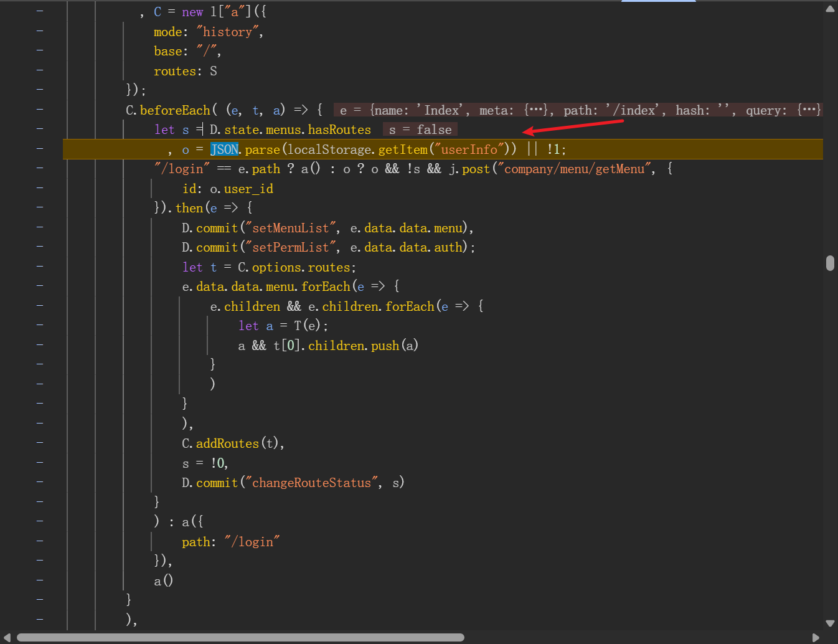
Task: Expand the meta {···} inline value
Action: (535, 110)
